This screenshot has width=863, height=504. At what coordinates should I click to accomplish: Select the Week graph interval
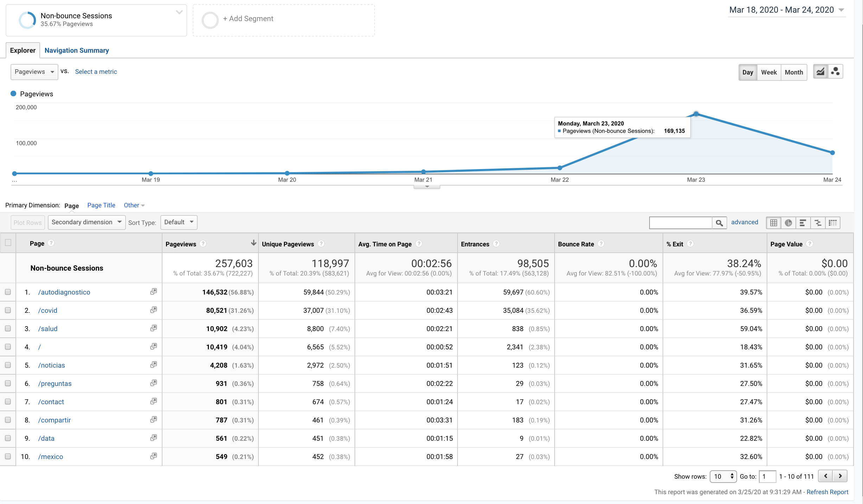click(x=769, y=72)
